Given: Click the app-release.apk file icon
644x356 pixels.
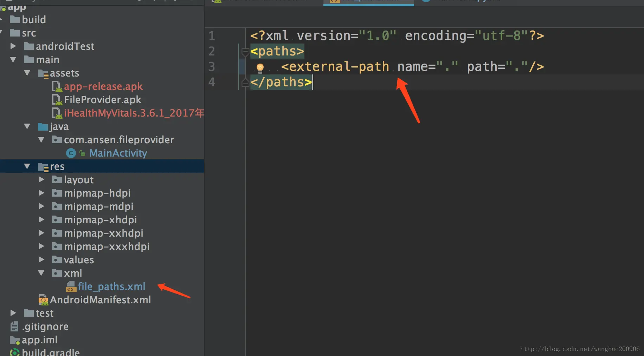Looking at the screenshot, I should pos(57,87).
